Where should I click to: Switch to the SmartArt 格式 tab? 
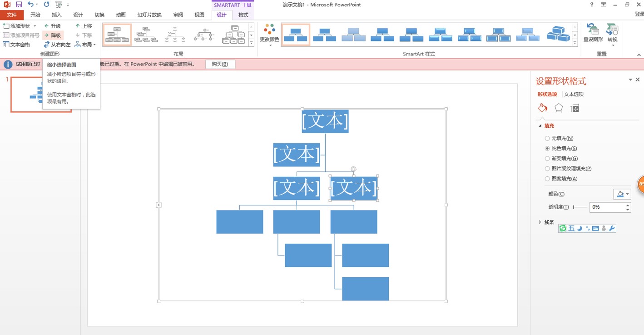[x=243, y=15]
